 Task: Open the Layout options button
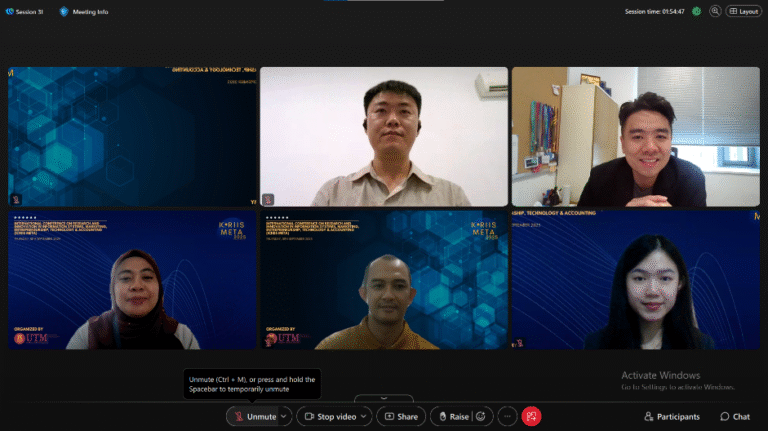coord(744,11)
